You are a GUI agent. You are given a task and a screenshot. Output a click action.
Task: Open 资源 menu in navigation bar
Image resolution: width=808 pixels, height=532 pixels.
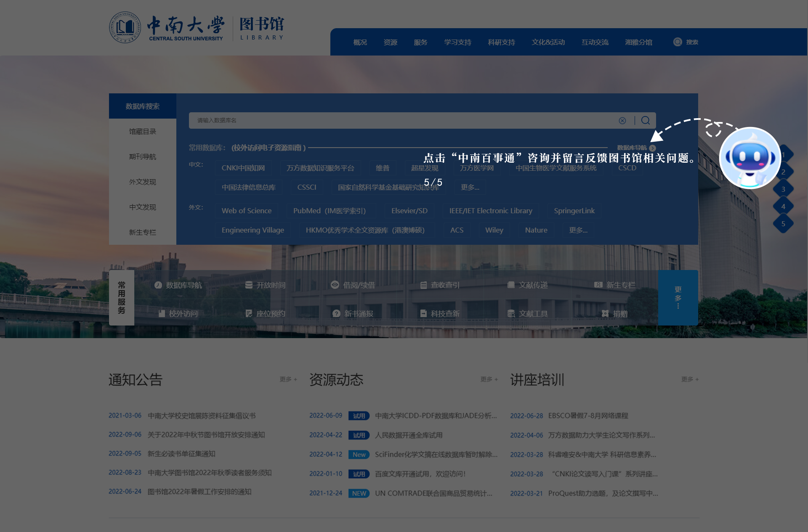[x=390, y=42]
